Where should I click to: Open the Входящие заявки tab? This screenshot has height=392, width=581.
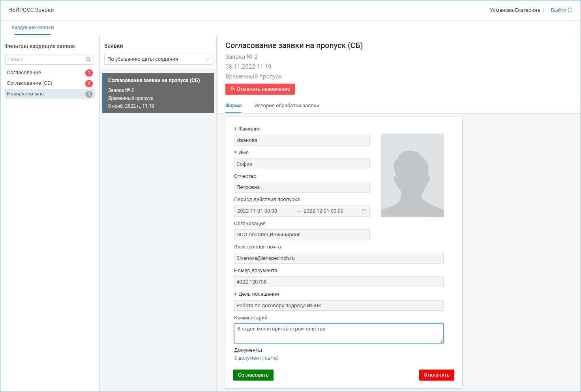[32, 28]
